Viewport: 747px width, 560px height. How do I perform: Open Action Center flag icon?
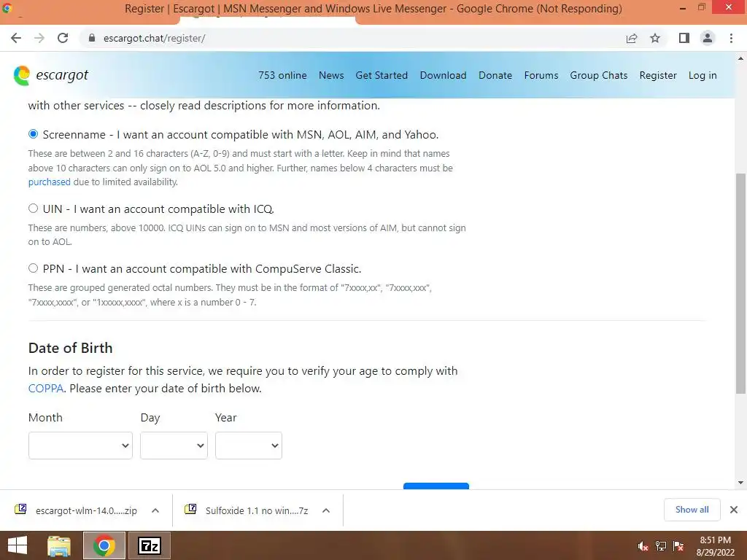(678, 546)
